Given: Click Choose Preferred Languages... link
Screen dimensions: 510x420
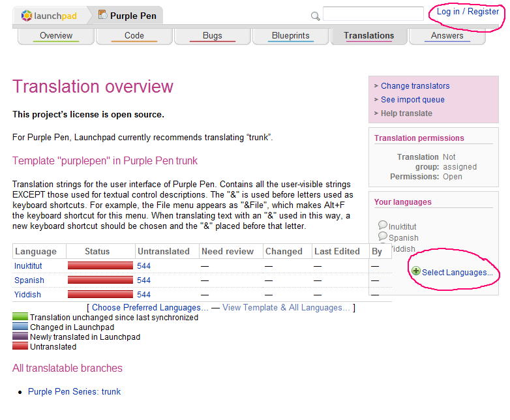Looking at the screenshot, I should pyautogui.click(x=150, y=307).
